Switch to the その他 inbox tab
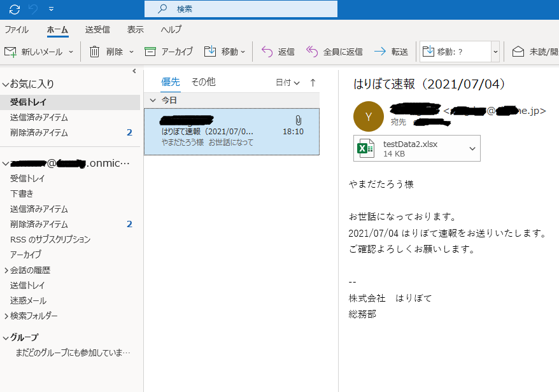This screenshot has height=392, width=559. (203, 81)
